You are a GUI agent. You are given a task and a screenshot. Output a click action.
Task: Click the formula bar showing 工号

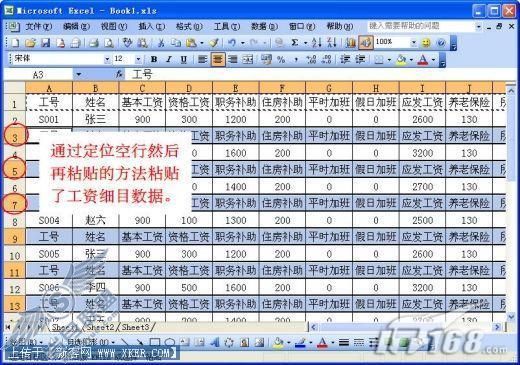click(x=321, y=74)
